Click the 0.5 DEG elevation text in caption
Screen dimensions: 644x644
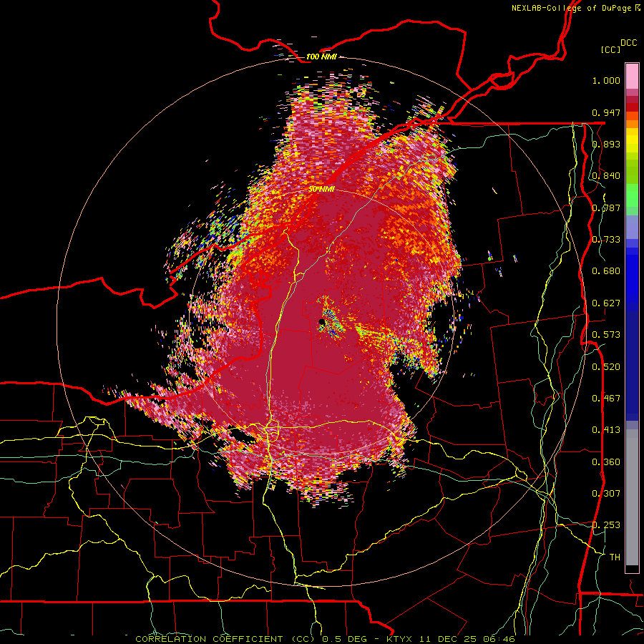point(346,639)
